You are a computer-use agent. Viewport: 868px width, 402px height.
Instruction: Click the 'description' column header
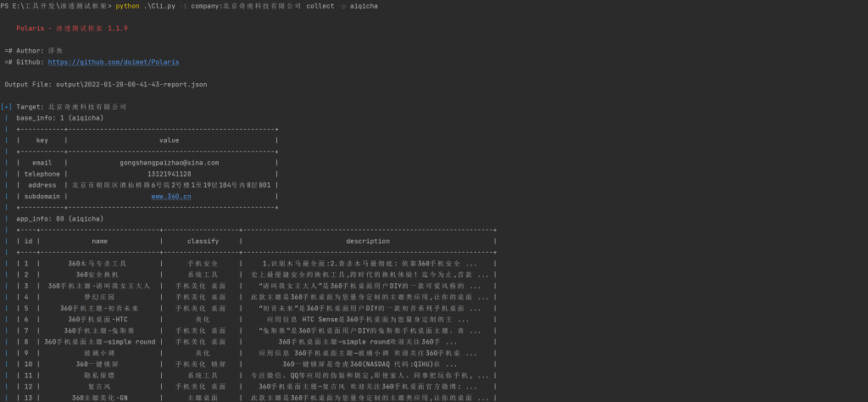click(368, 241)
